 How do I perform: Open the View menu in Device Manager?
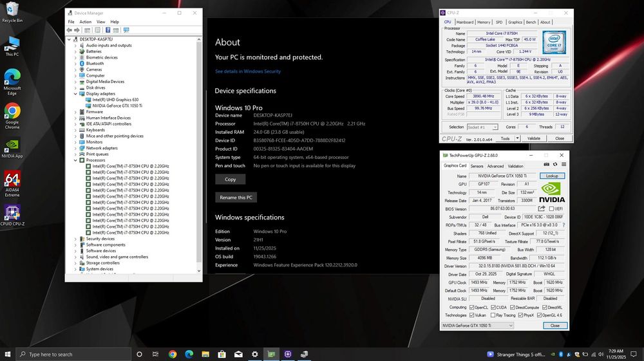coord(100,22)
